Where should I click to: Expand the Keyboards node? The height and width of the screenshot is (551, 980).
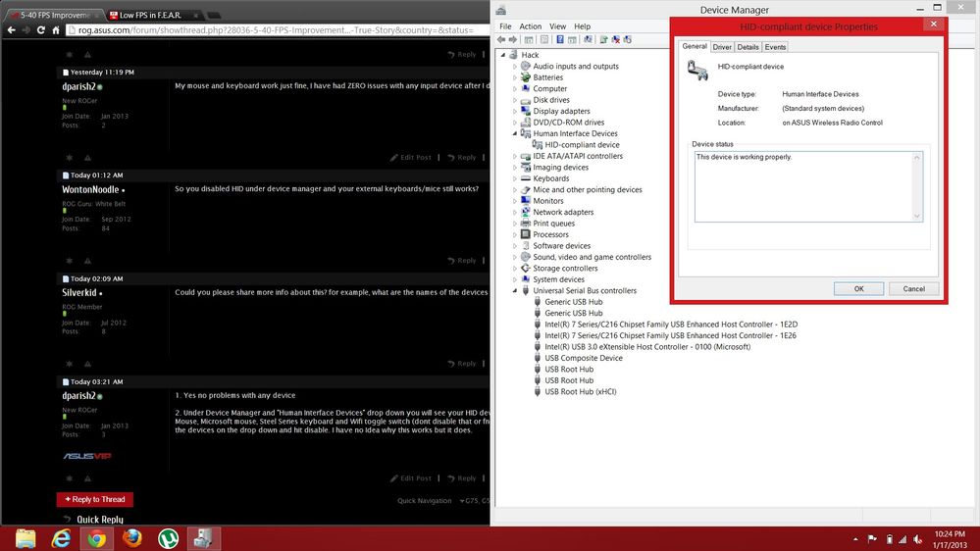(515, 178)
